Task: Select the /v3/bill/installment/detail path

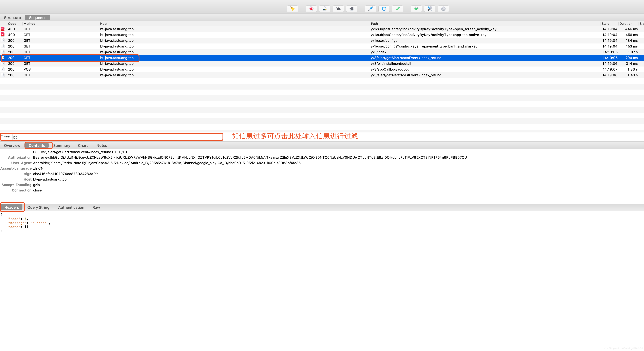Action: coord(391,63)
